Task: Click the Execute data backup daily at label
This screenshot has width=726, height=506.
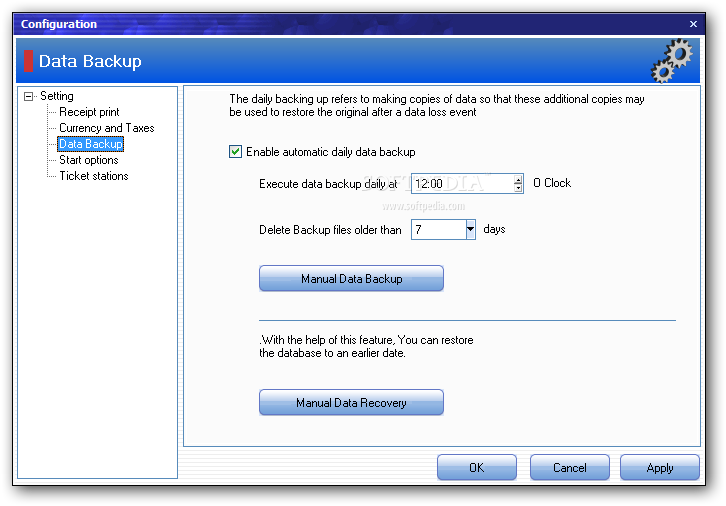Action: point(328,184)
